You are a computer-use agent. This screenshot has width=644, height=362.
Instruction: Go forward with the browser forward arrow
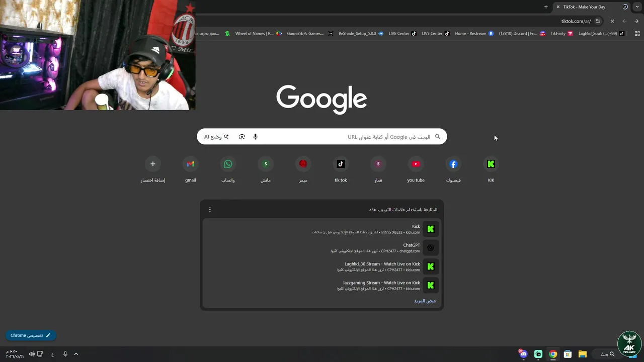[x=636, y=21]
